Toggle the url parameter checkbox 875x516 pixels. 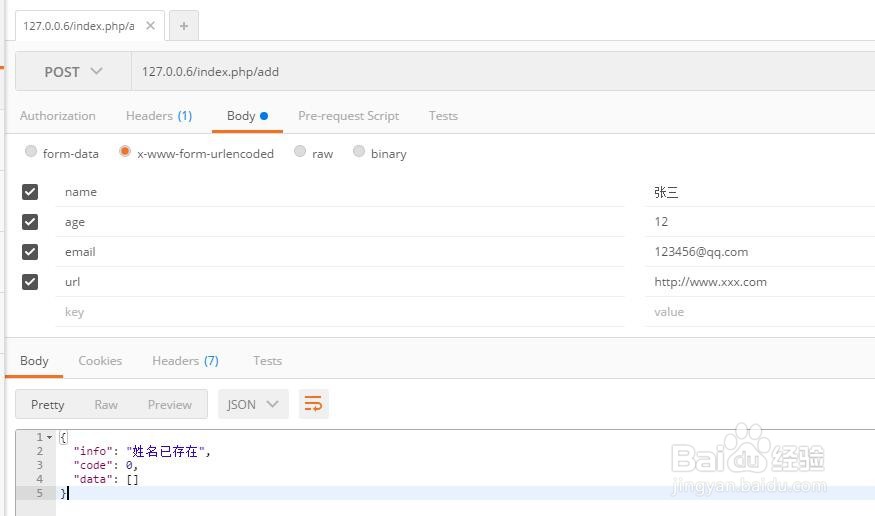click(30, 282)
